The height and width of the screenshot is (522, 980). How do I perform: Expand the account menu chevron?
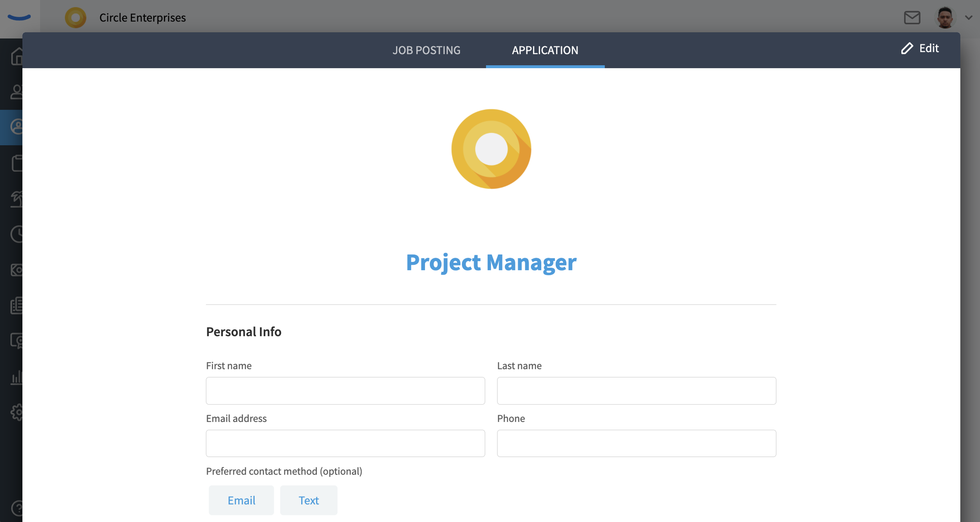coord(969,18)
